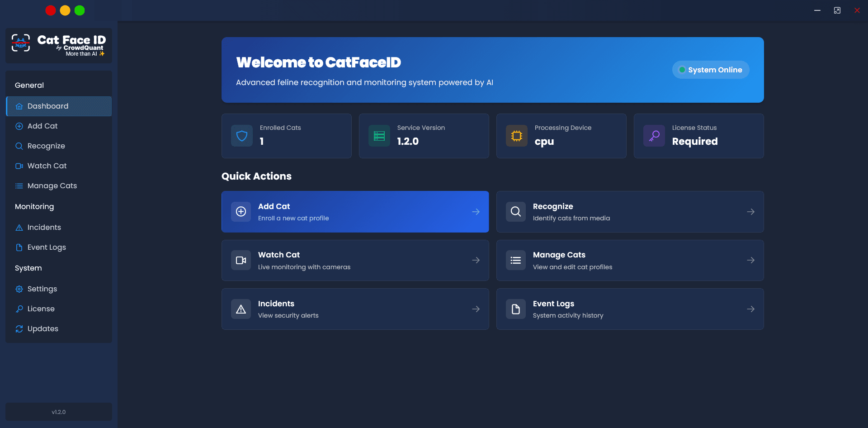This screenshot has height=428, width=868.
Task: Select Recognize in the sidebar menu
Action: tap(59, 146)
